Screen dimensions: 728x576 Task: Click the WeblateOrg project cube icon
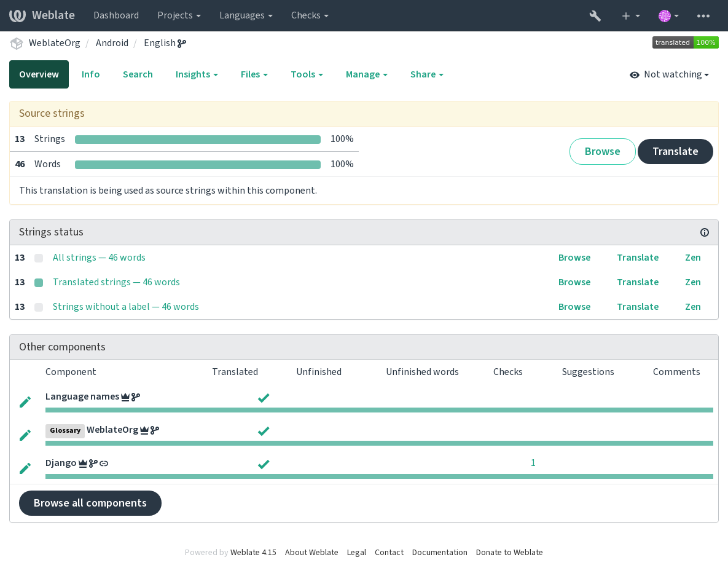pos(17,43)
